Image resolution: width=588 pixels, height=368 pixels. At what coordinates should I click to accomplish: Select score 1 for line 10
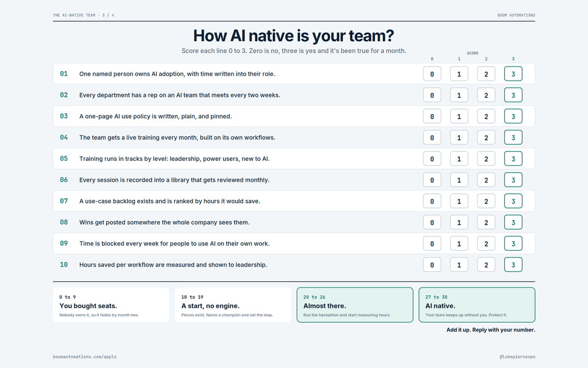click(x=459, y=265)
